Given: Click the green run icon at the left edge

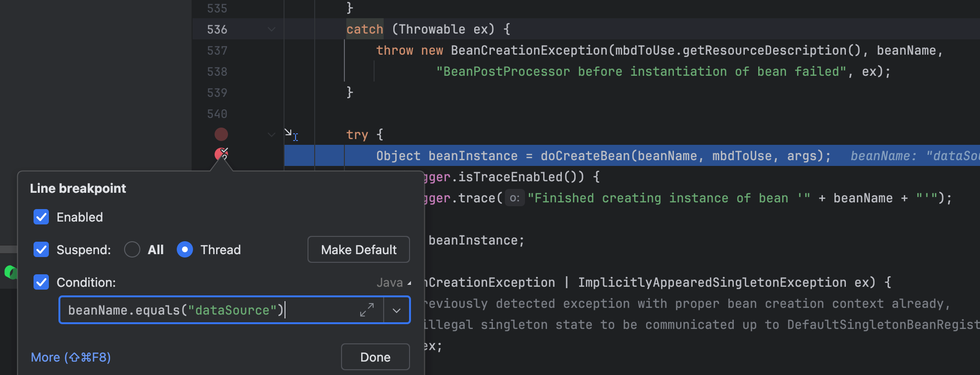Looking at the screenshot, I should 11,272.
